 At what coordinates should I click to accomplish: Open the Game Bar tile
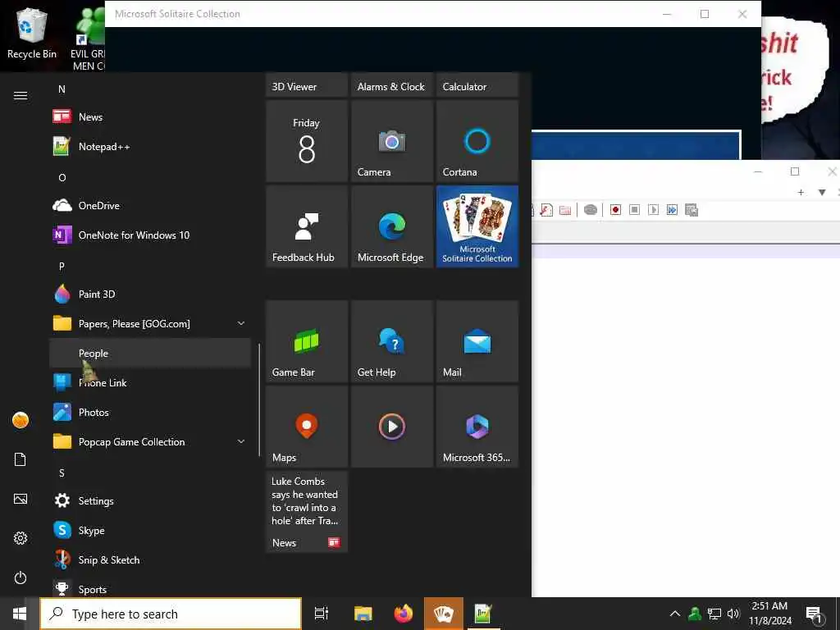307,341
